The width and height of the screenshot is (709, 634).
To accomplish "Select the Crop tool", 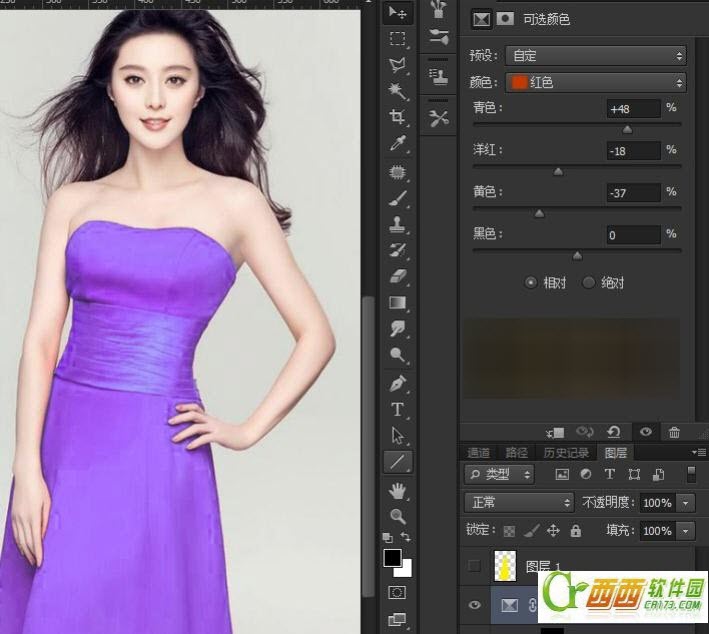I will 398,117.
